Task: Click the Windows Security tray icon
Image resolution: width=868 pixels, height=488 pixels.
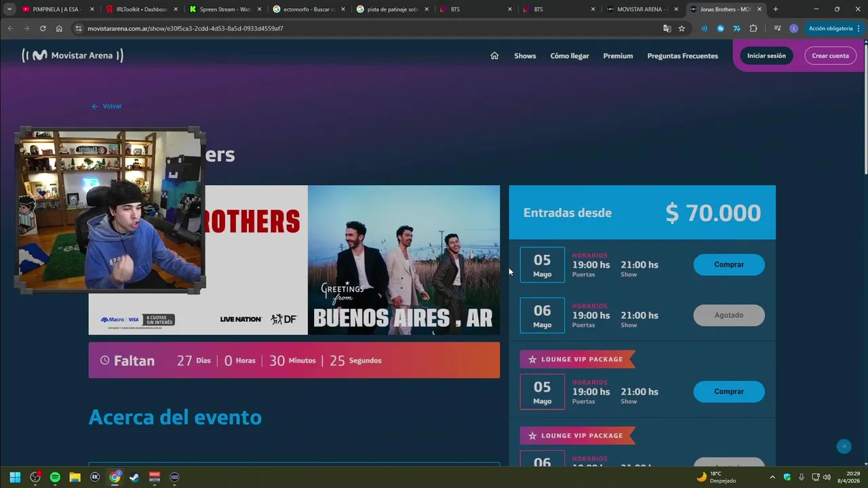Action: click(x=787, y=477)
